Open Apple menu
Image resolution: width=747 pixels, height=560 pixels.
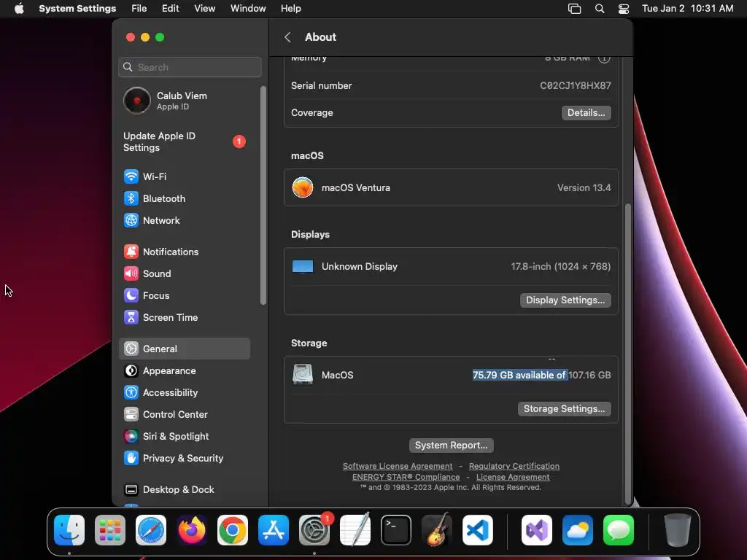point(19,9)
